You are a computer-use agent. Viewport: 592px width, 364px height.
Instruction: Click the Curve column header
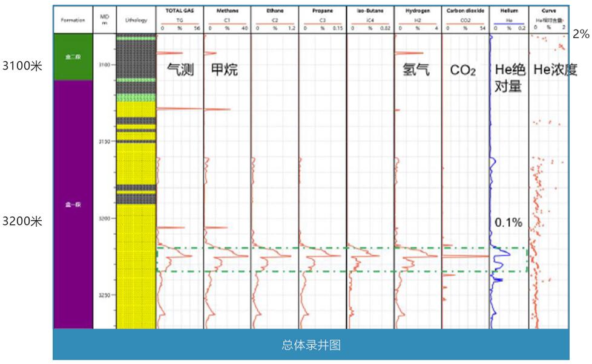coord(548,11)
